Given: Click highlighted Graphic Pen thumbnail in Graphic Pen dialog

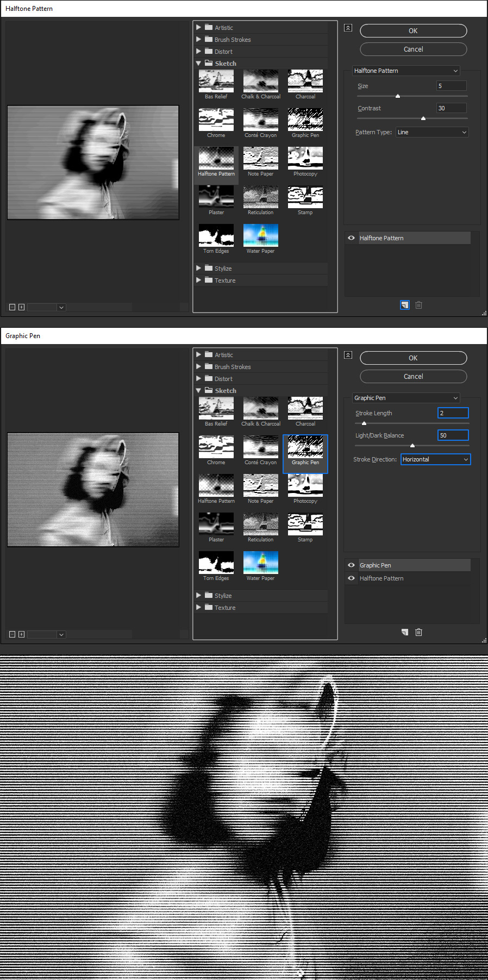Looking at the screenshot, I should [x=305, y=447].
